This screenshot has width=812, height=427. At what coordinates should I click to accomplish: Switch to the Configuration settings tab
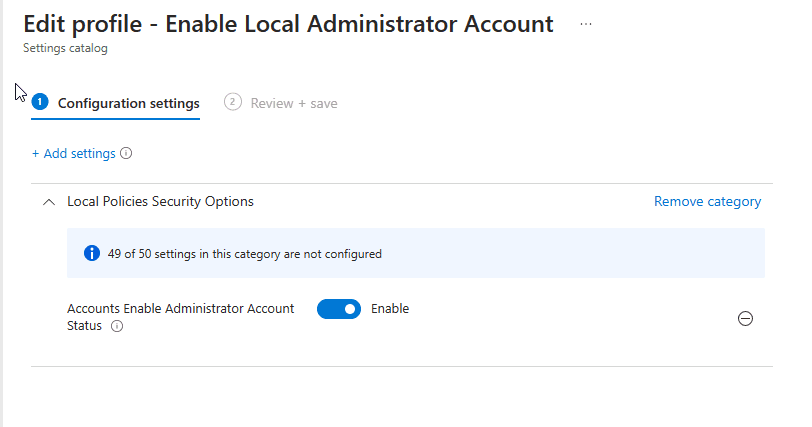(128, 103)
